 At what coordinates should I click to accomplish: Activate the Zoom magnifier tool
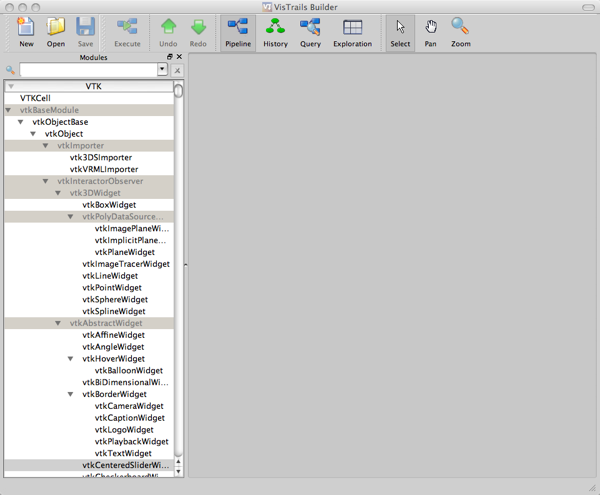460,32
